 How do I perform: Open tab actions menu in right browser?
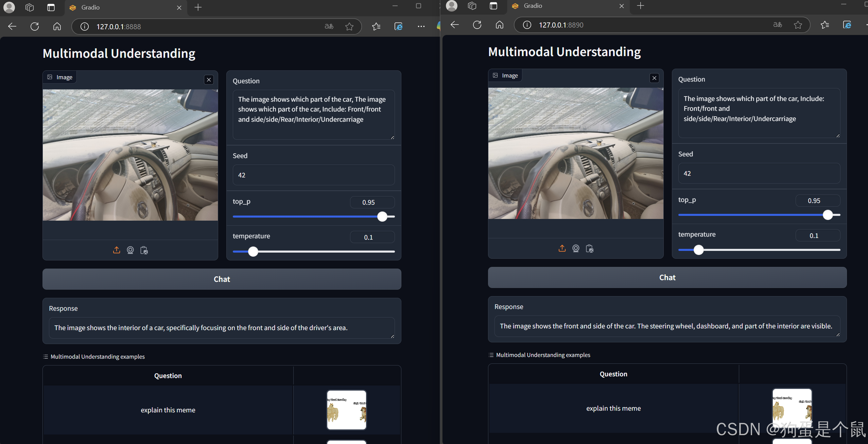(493, 6)
